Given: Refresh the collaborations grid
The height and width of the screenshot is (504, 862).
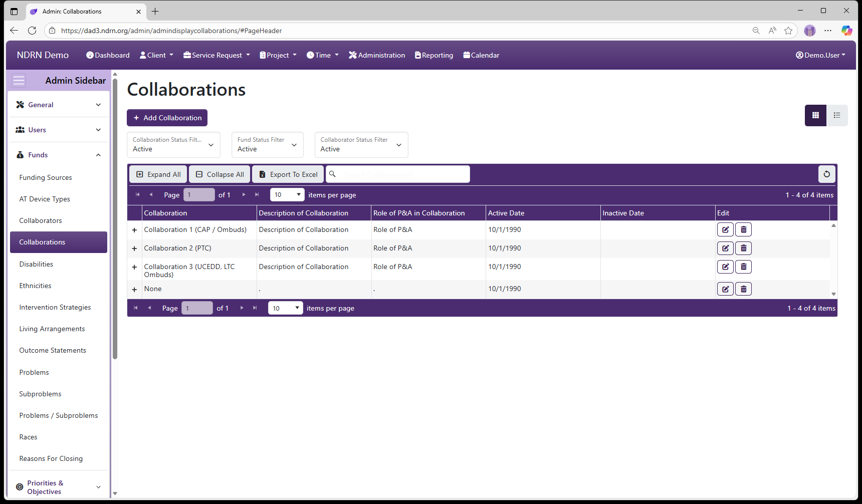Looking at the screenshot, I should click(827, 174).
